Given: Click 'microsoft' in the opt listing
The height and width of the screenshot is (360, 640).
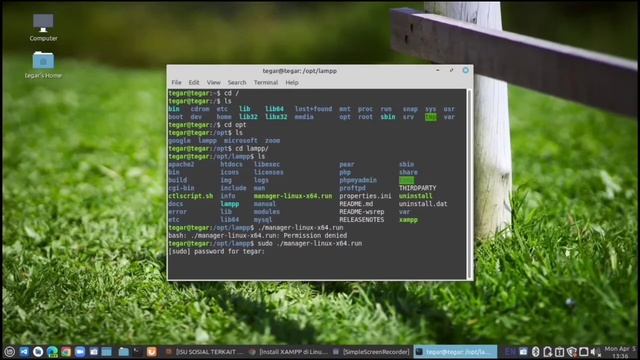Looking at the screenshot, I should (241, 141).
